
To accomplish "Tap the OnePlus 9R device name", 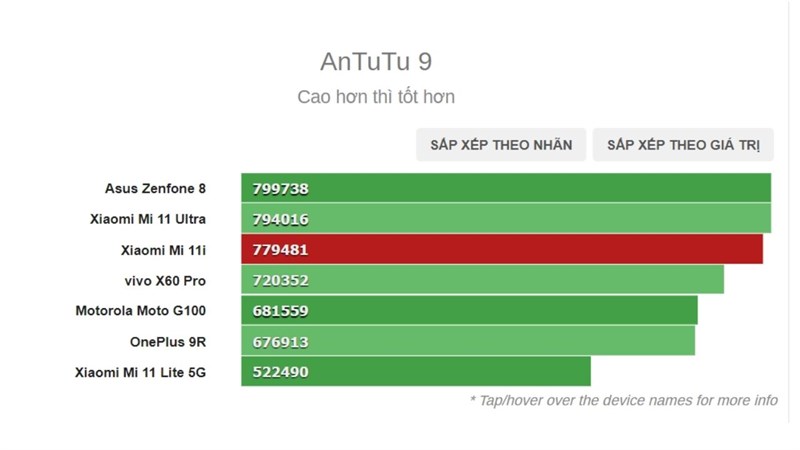I will point(168,342).
